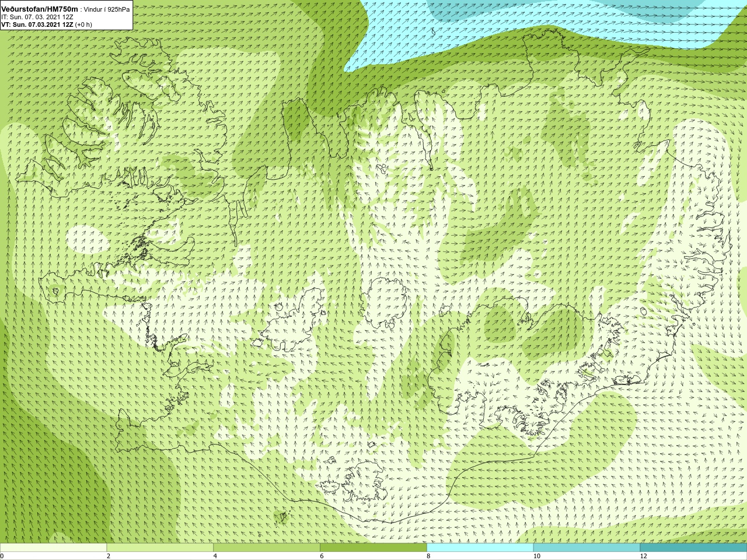Click the legend value label 4
This screenshot has height=560, width=747.
(x=215, y=556)
